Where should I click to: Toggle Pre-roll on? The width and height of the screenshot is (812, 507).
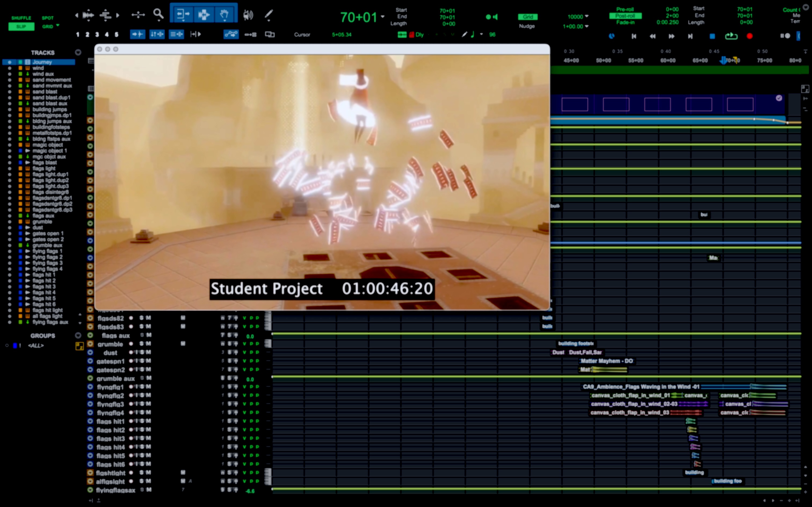[x=625, y=9]
